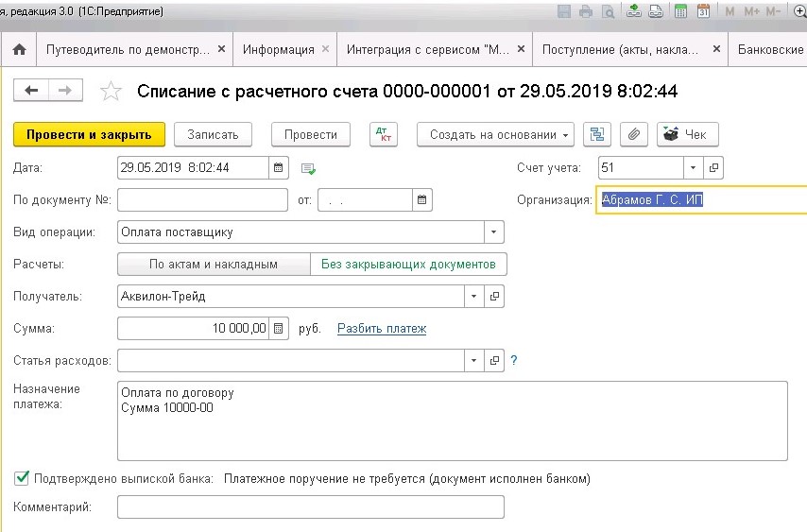Image resolution: width=807 pixels, height=532 pixels.
Task: Open document structure icon beside Создать на основании
Action: 595,134
